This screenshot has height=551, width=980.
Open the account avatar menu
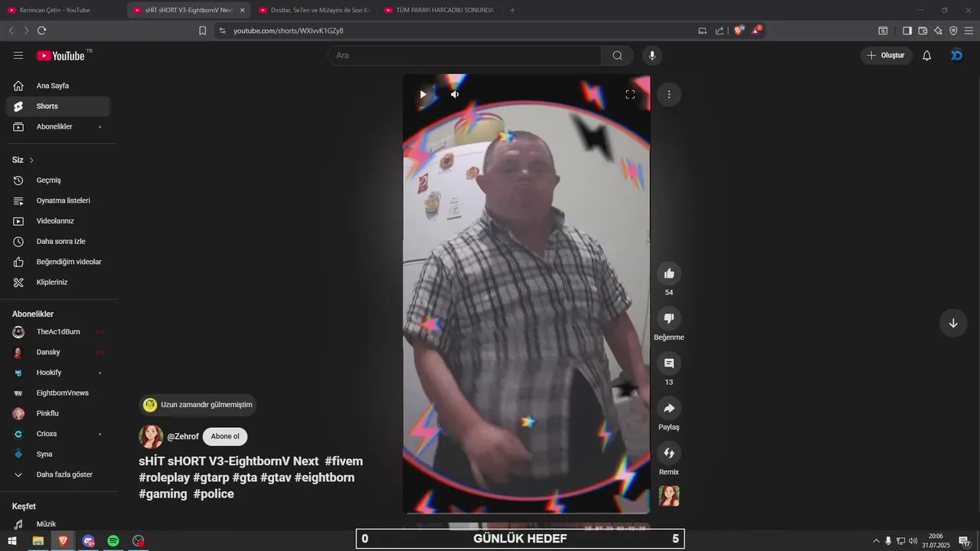[x=956, y=55]
